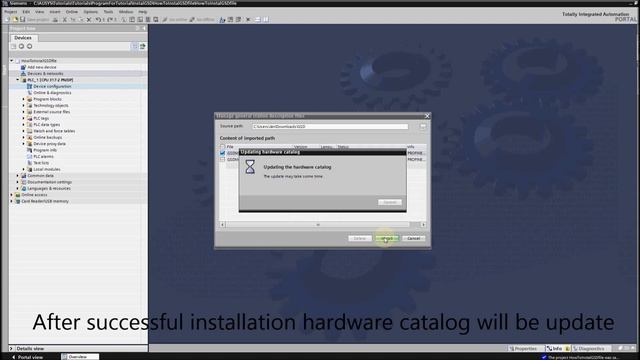Viewport: 640px width, 360px height.
Task: Expand Local modules node
Action: pos(24,169)
